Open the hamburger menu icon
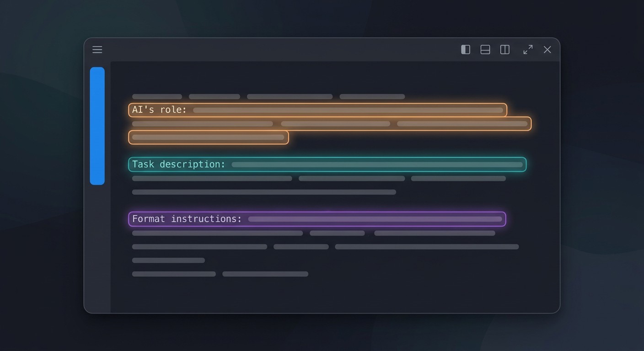The width and height of the screenshot is (644, 351). coord(97,50)
